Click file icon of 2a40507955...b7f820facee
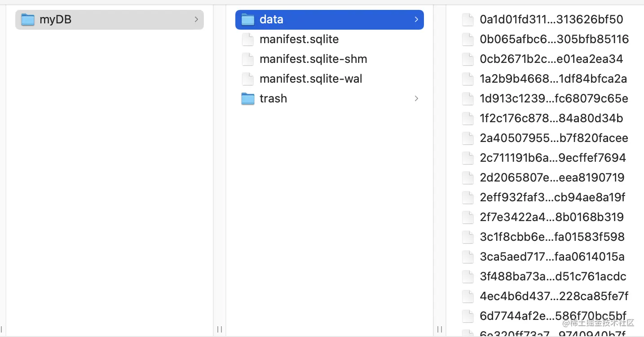 [x=468, y=138]
